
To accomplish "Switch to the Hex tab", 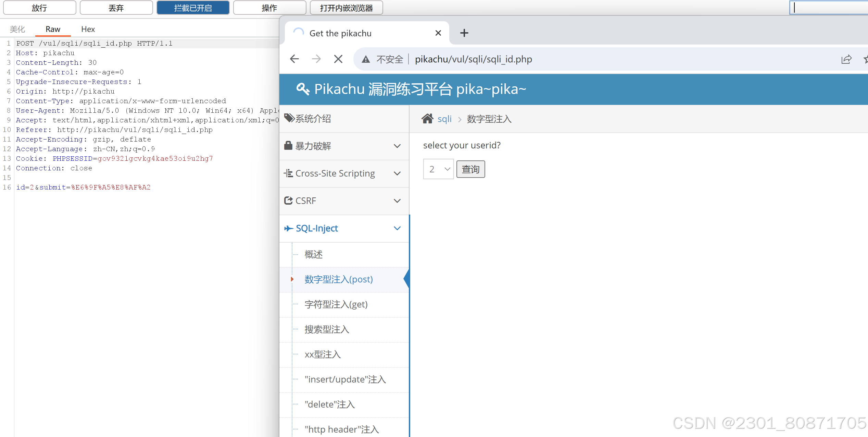I will [x=88, y=29].
